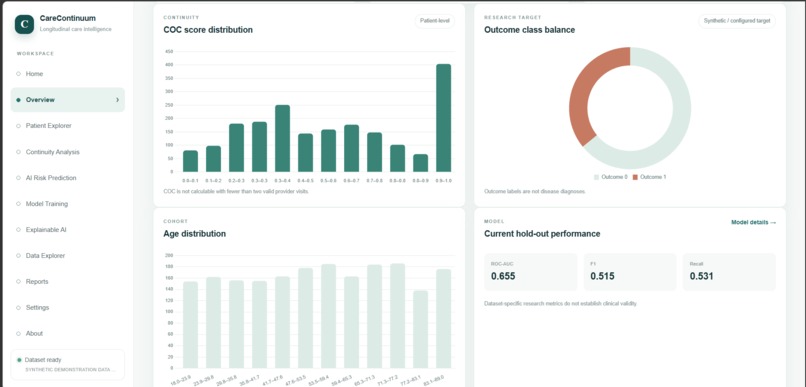
Task: Click the age bar for 83.1–89.0
Action: [x=444, y=319]
